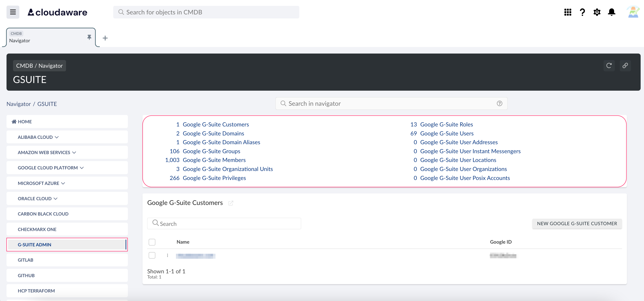Refresh the GSUITE navigator page
This screenshot has width=644, height=301.
click(x=609, y=65)
